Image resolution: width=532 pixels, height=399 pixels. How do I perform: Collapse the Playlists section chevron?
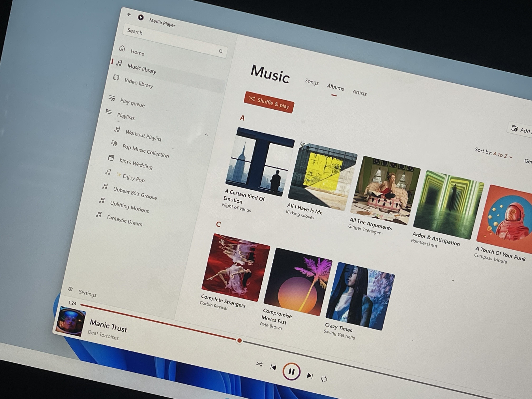pos(206,134)
